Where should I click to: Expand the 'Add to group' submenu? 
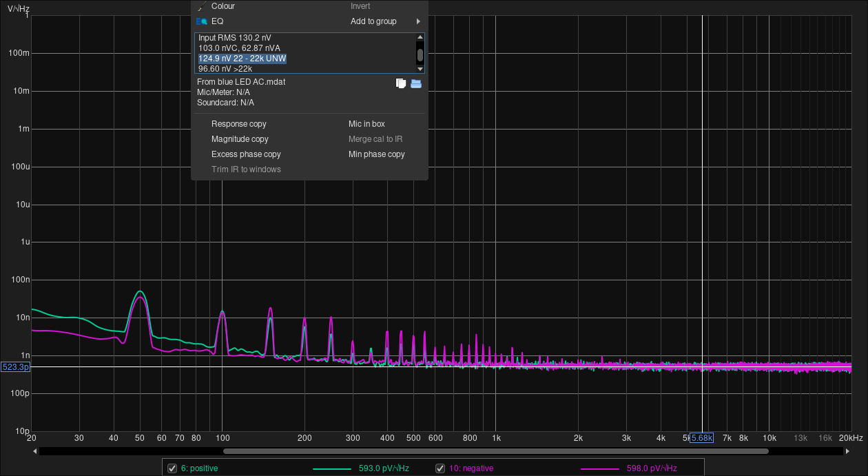click(385, 21)
